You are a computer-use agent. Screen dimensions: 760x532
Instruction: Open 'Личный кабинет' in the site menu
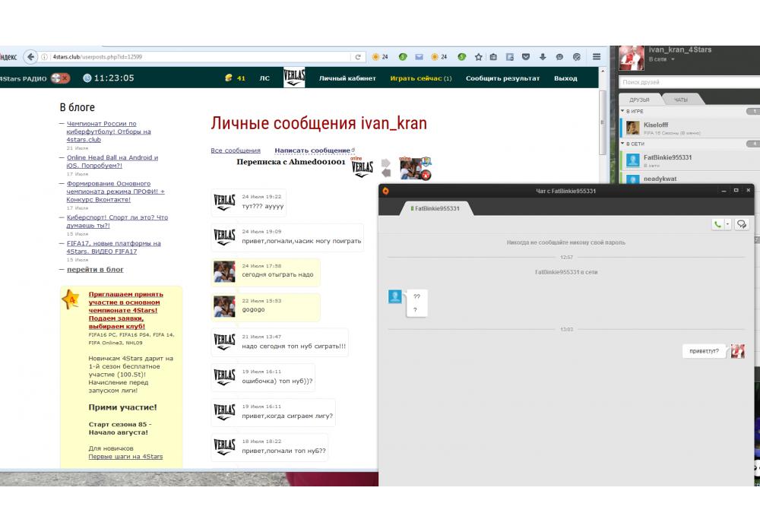click(347, 78)
